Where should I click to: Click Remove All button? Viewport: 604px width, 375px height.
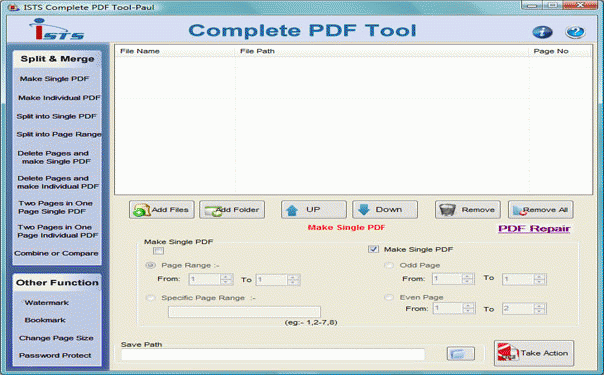(x=541, y=210)
